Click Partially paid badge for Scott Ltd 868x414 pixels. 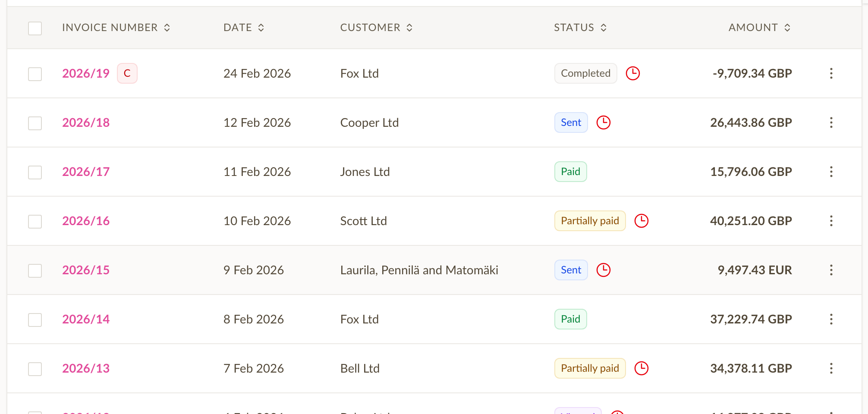pyautogui.click(x=590, y=221)
